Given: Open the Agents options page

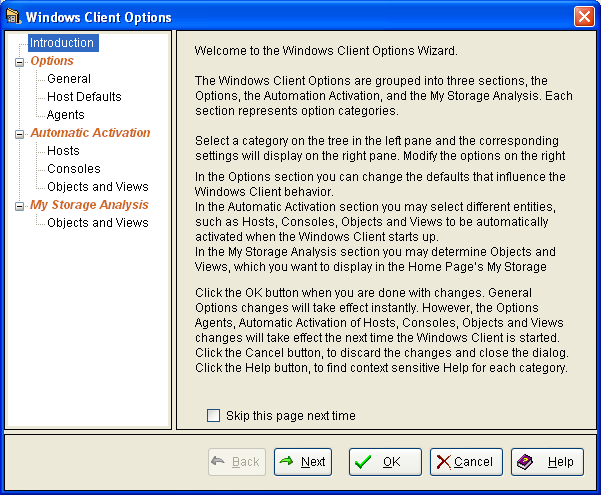Looking at the screenshot, I should pyautogui.click(x=66, y=115).
